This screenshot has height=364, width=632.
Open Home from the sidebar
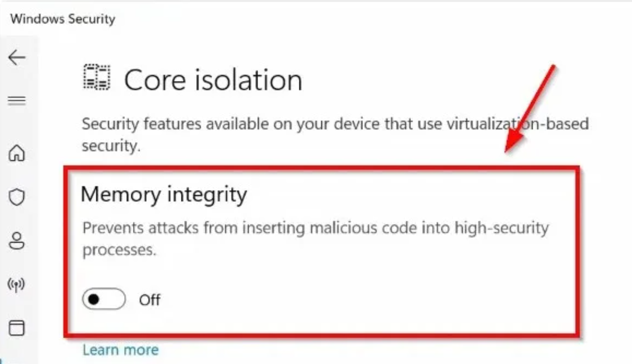point(17,153)
